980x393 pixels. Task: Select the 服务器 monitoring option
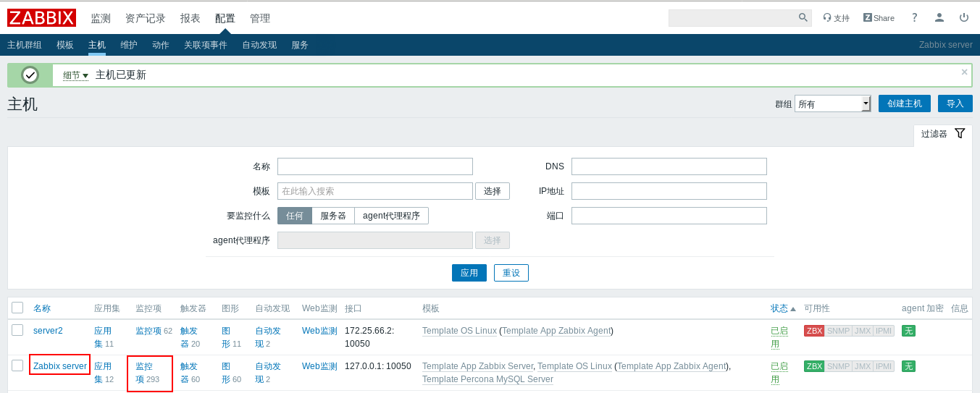tap(333, 216)
